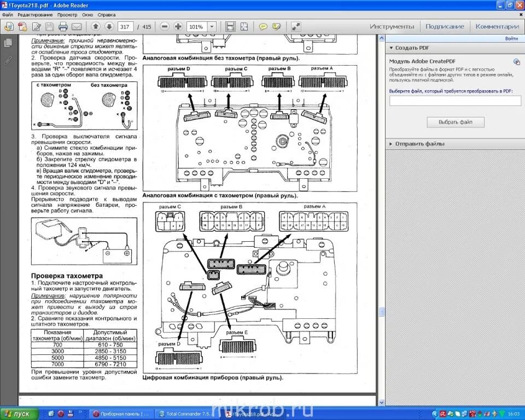
Task: Open the Справка menu
Action: click(107, 15)
